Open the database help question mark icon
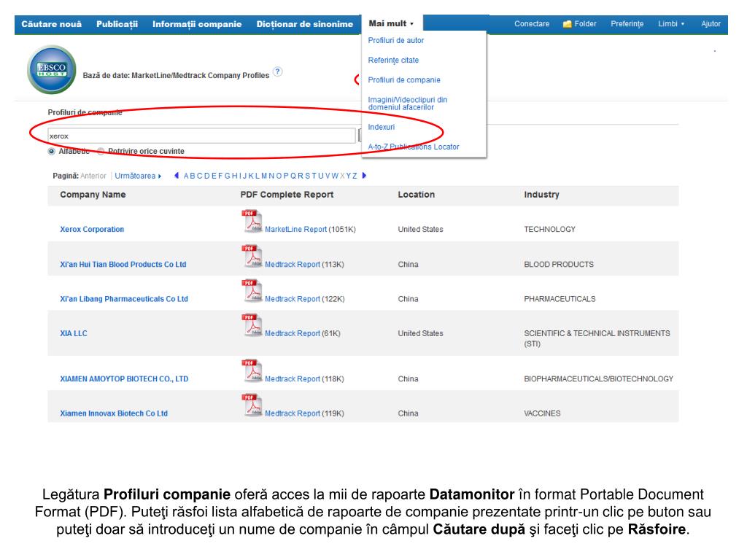The image size is (747, 560). click(x=278, y=72)
